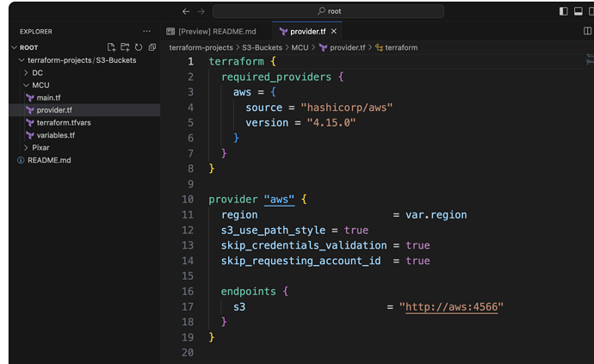This screenshot has height=364, width=594.
Task: Collapse the terraform-projects/S3-Buckets folder
Action: 22,60
